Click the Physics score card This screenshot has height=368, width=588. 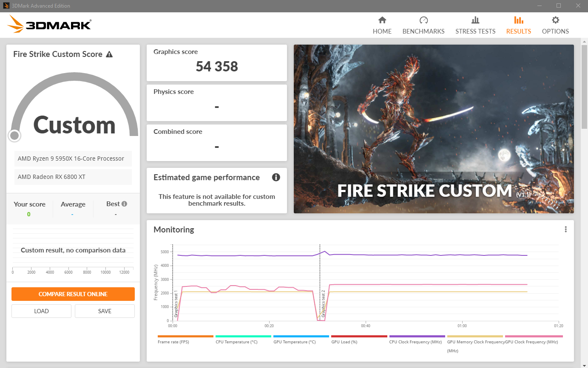(x=217, y=103)
